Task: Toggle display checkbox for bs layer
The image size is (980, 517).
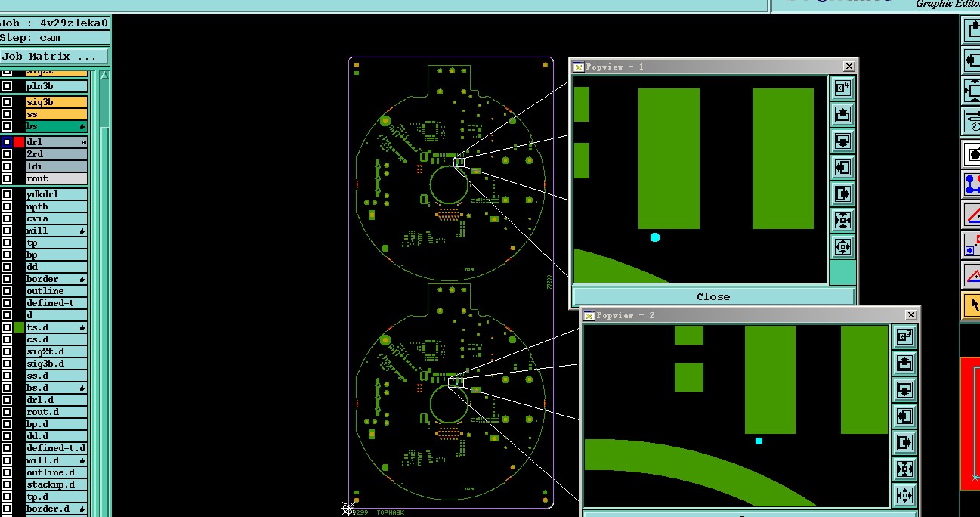Action: pyautogui.click(x=7, y=126)
